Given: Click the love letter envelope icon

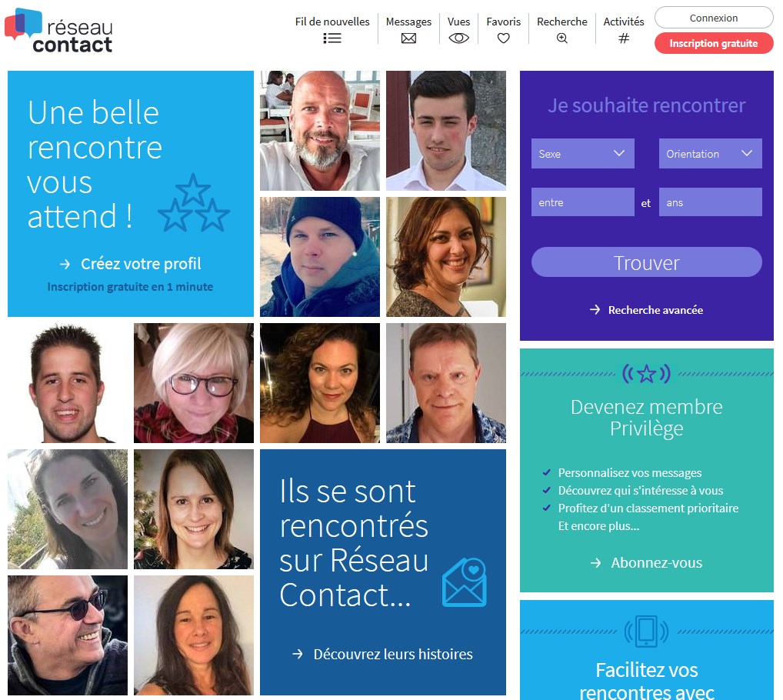Looking at the screenshot, I should [x=465, y=582].
